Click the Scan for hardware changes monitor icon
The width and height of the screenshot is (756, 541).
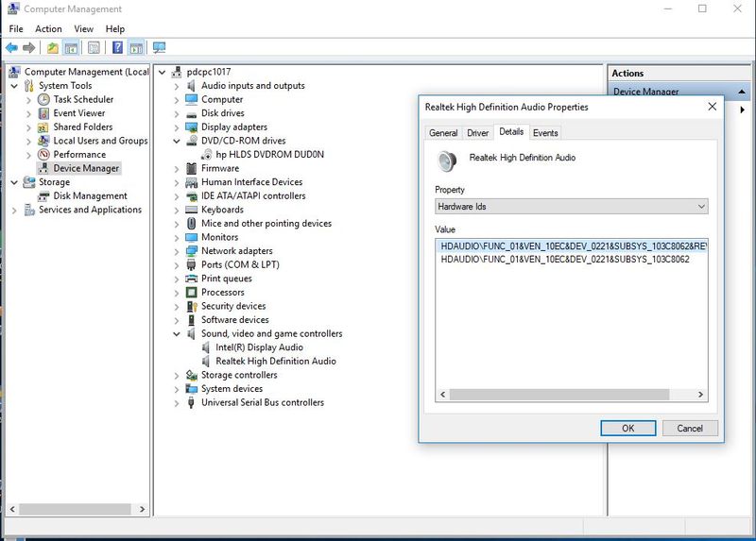click(x=159, y=47)
